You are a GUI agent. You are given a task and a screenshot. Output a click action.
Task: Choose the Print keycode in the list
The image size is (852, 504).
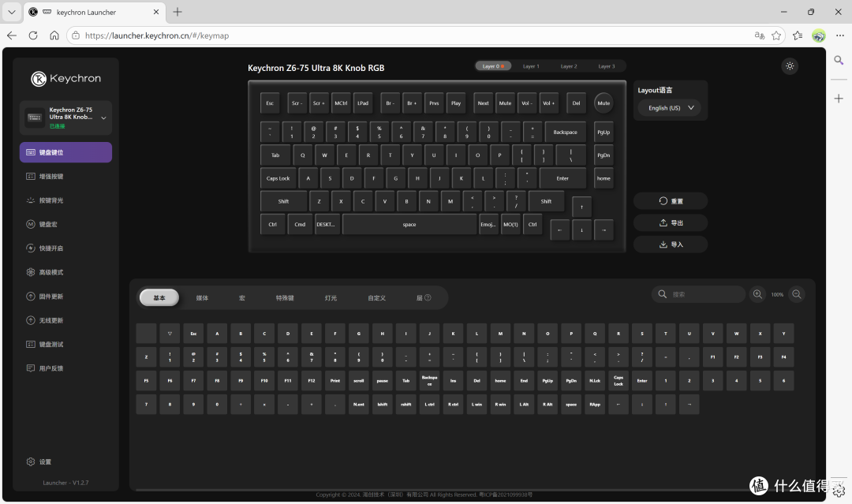click(335, 381)
